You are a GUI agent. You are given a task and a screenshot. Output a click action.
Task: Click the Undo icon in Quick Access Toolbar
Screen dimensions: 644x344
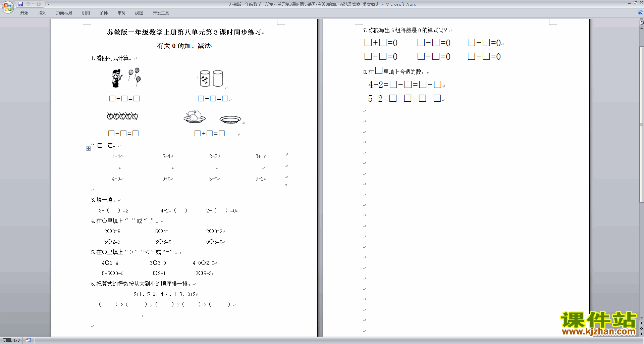coord(28,4)
